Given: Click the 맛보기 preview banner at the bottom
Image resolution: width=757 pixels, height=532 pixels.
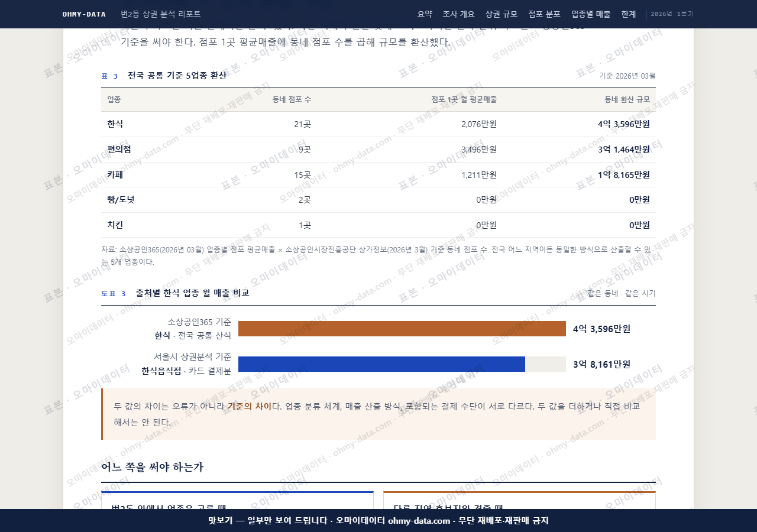Looking at the screenshot, I should pos(378,521).
